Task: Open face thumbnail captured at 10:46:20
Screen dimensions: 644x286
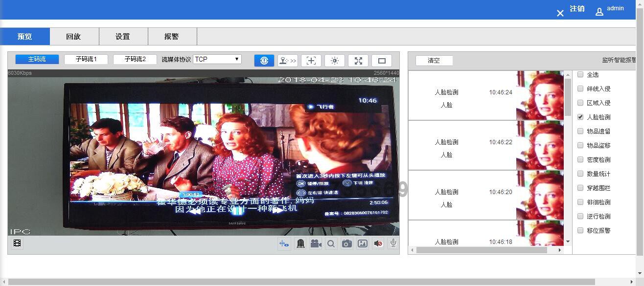Action: (540, 195)
